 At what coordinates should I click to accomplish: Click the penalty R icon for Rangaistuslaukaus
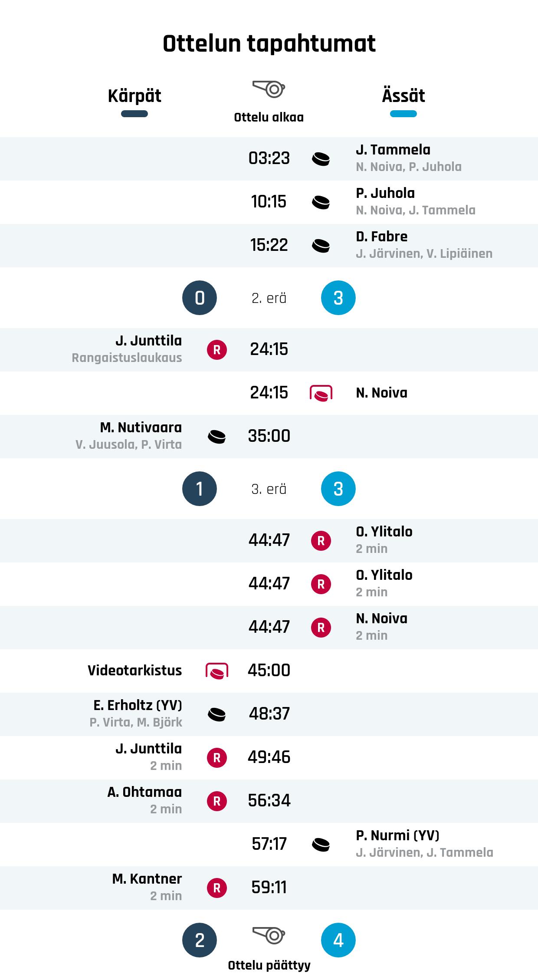click(217, 350)
